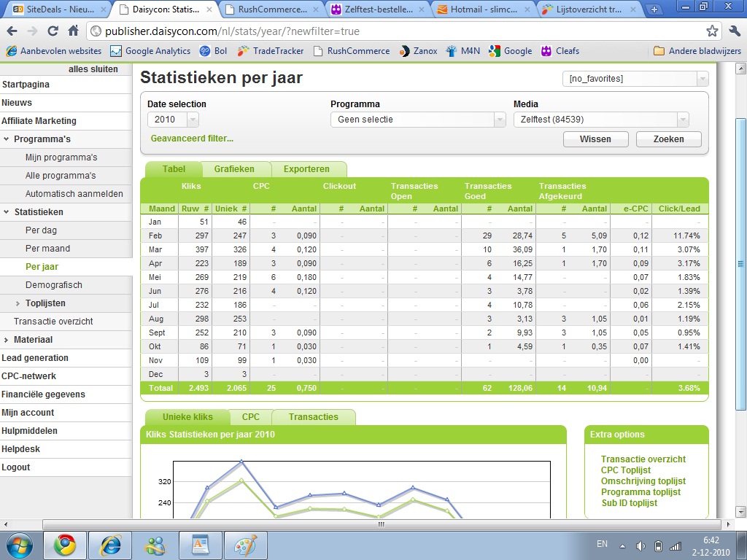Image resolution: width=747 pixels, height=560 pixels.
Task: Close the SiteDeals tab
Action: pyautogui.click(x=104, y=9)
